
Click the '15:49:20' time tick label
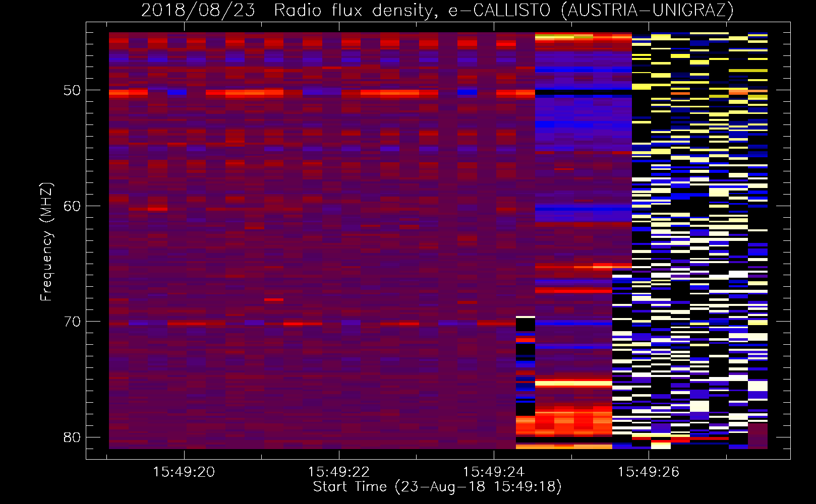click(184, 472)
